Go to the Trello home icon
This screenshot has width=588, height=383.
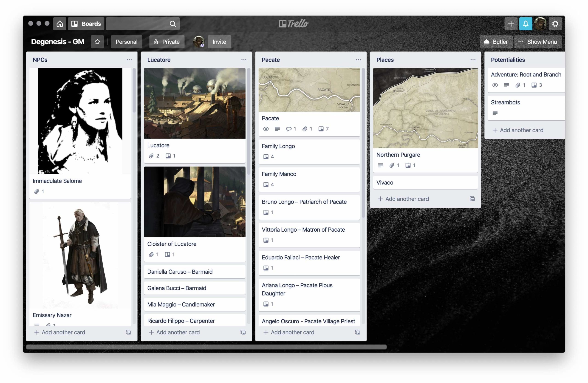[x=59, y=24]
